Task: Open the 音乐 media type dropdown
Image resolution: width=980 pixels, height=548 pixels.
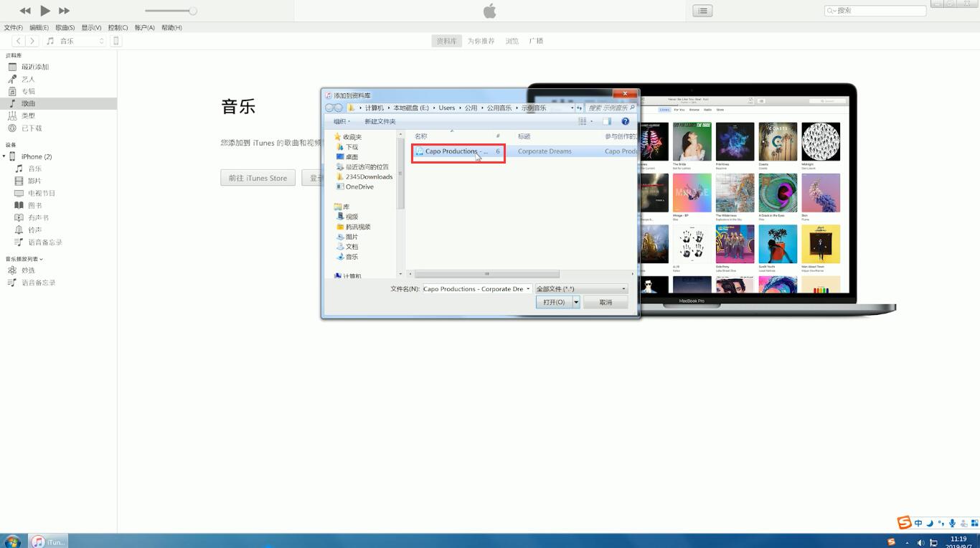Action: click(x=75, y=41)
